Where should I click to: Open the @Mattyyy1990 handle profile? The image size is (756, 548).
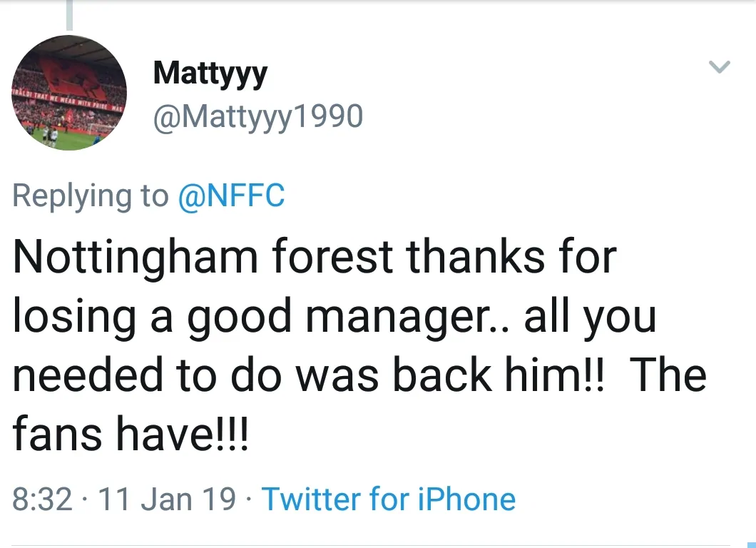pos(258,116)
